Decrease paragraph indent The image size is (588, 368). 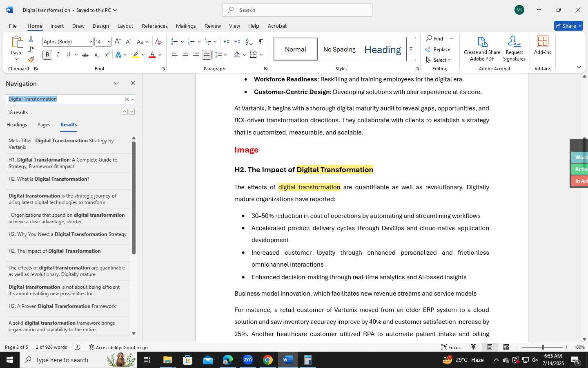[227, 42]
